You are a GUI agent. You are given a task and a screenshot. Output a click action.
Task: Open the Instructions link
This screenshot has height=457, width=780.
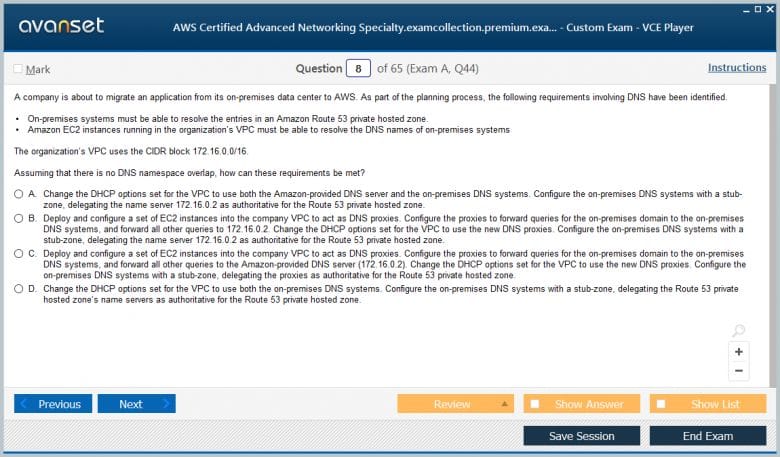coord(737,68)
